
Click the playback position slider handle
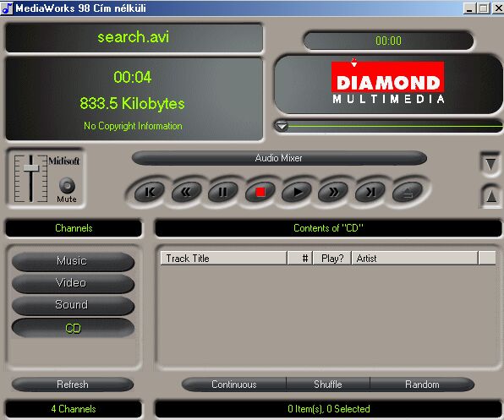click(x=282, y=126)
